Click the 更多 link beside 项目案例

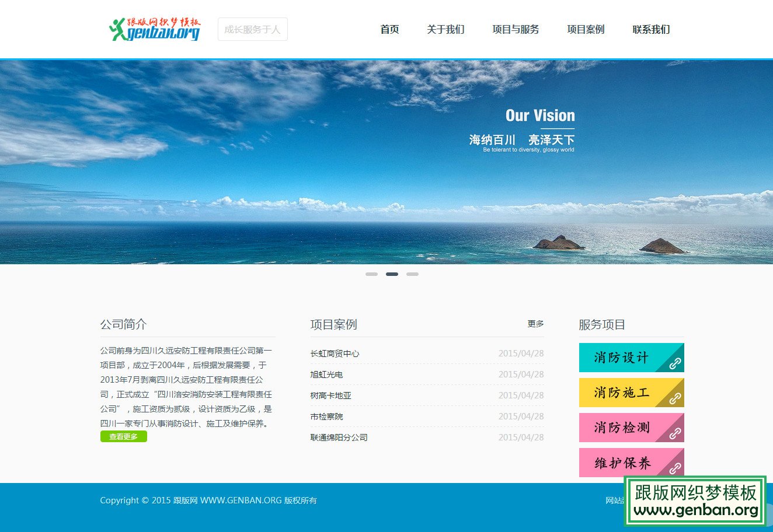click(535, 324)
